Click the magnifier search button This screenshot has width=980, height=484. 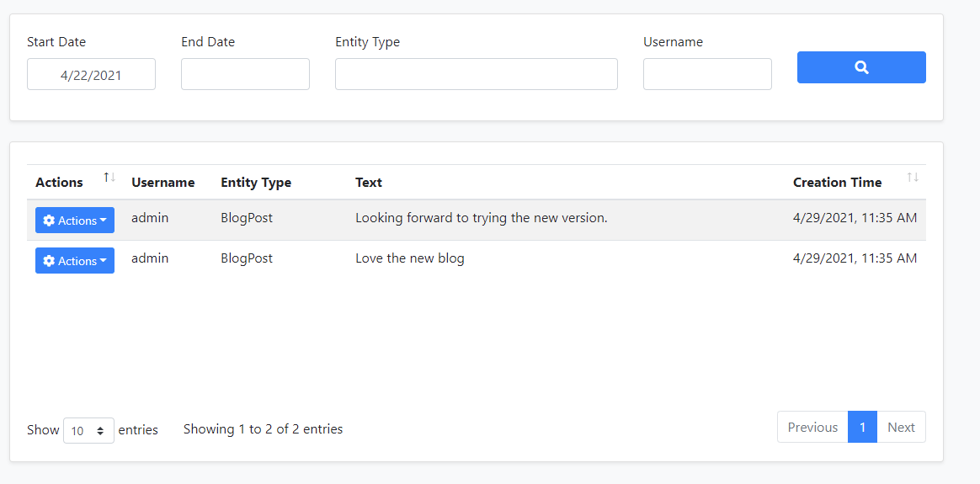pos(860,67)
